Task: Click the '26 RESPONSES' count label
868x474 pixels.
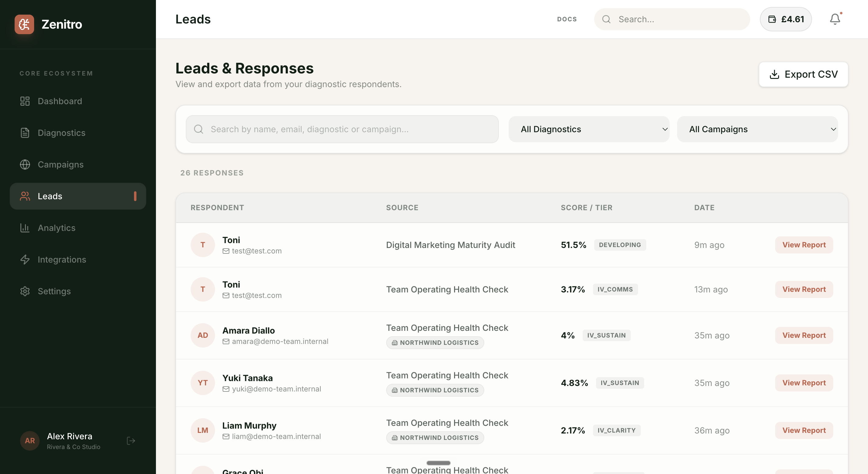Action: coord(212,173)
